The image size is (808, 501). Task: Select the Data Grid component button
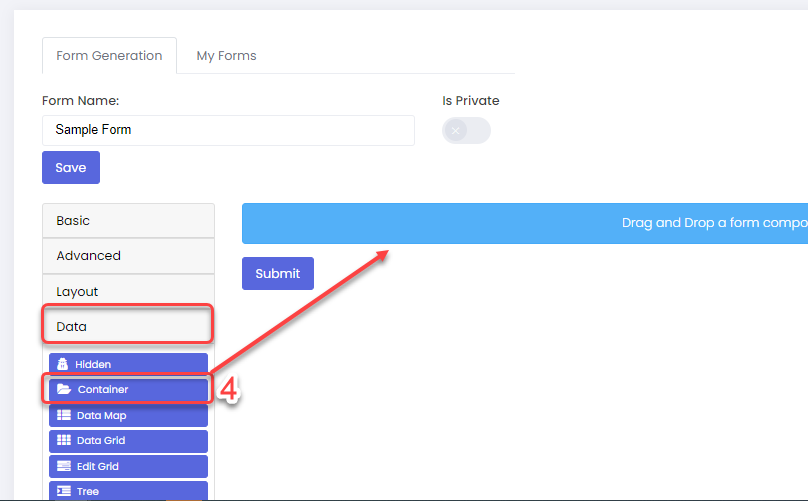click(128, 441)
